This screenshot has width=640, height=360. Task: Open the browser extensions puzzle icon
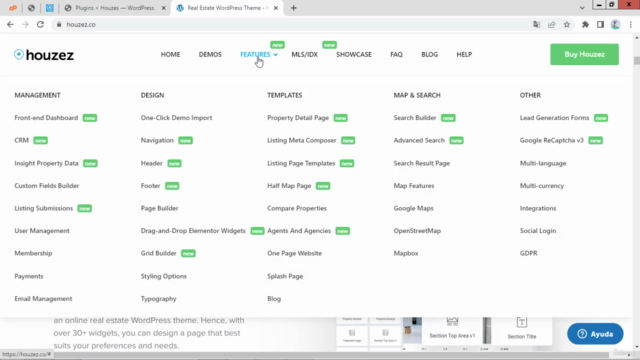coord(585,24)
